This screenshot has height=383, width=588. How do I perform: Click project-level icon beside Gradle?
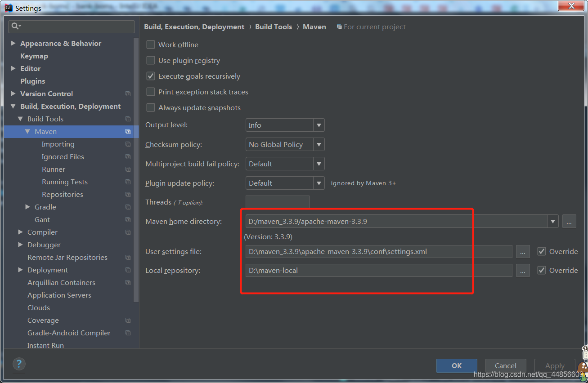click(x=128, y=207)
